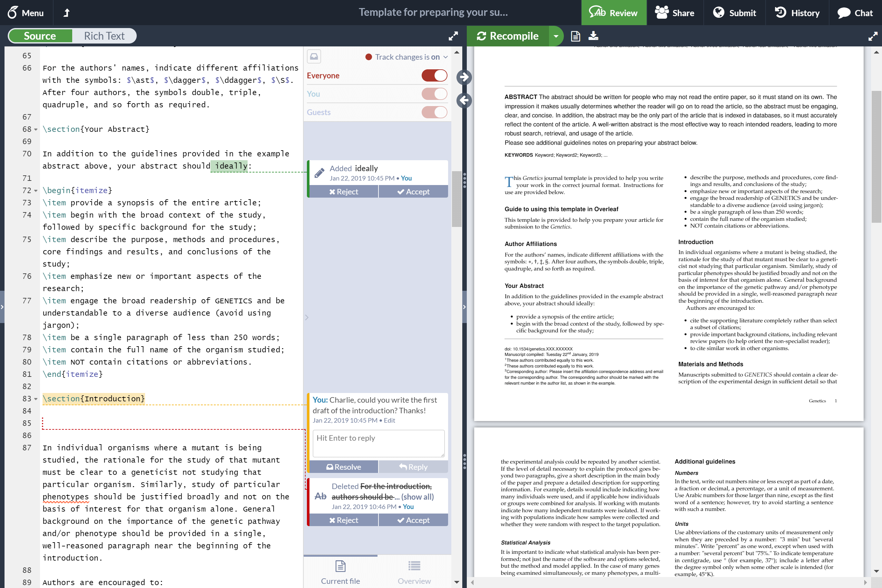This screenshot has width=882, height=588.
Task: Expand the Recompile dropdown arrow
Action: tap(555, 36)
